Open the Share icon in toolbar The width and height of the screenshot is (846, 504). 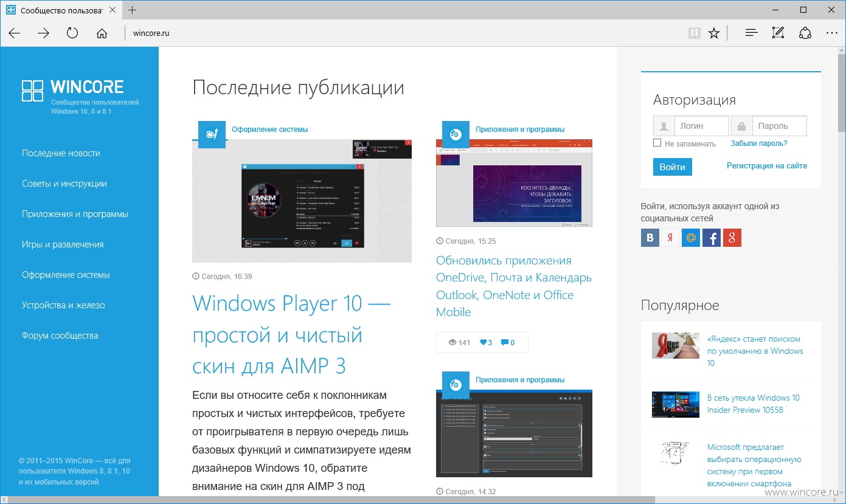[805, 33]
